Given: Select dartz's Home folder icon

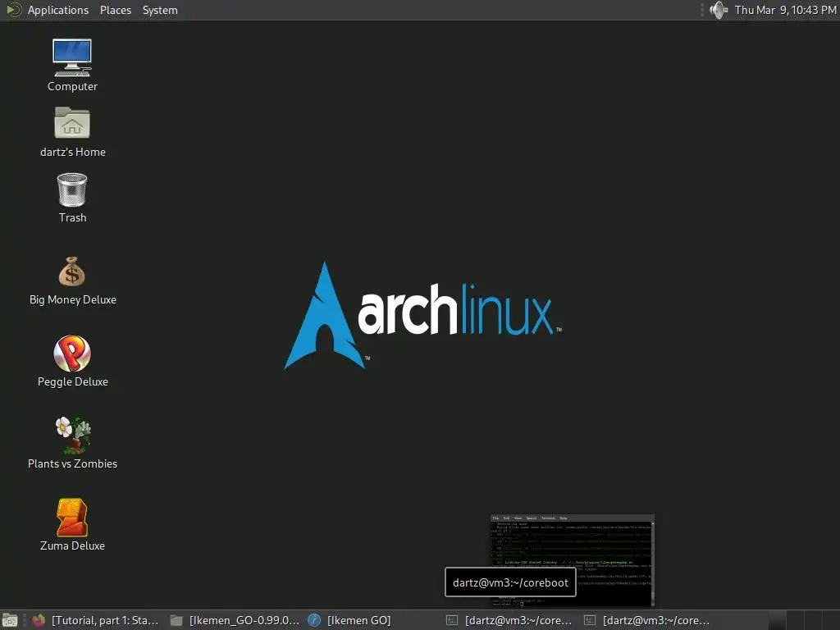Looking at the screenshot, I should click(72, 123).
